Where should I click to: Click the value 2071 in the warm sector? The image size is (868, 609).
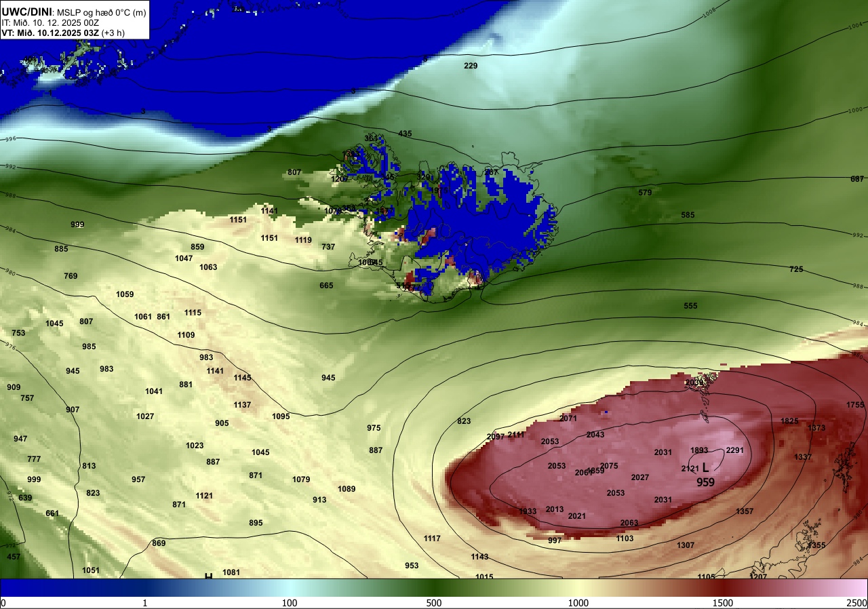(x=568, y=418)
